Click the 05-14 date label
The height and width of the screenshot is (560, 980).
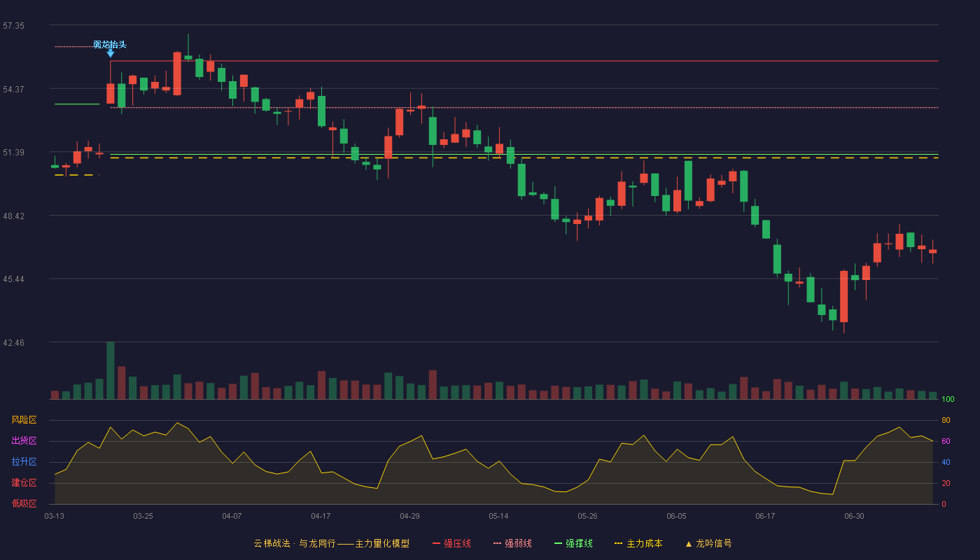[498, 516]
